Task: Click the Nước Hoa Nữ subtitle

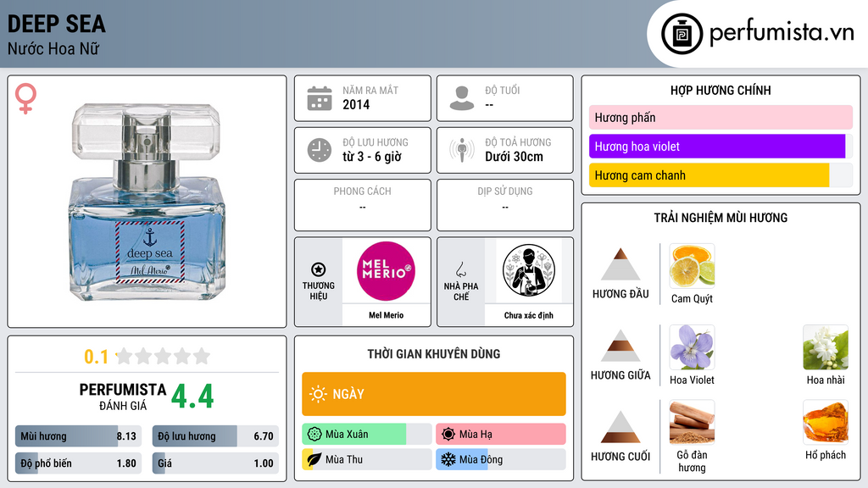Action: click(53, 48)
